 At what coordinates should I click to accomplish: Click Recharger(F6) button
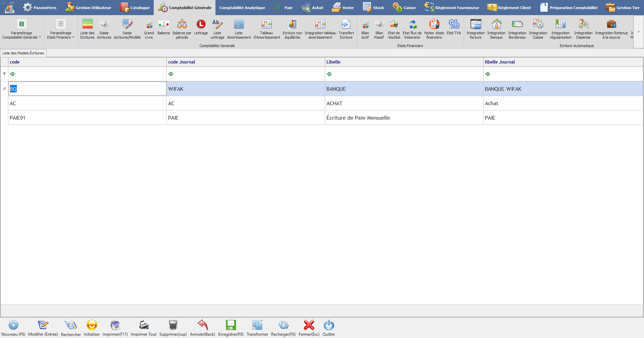coord(283,328)
